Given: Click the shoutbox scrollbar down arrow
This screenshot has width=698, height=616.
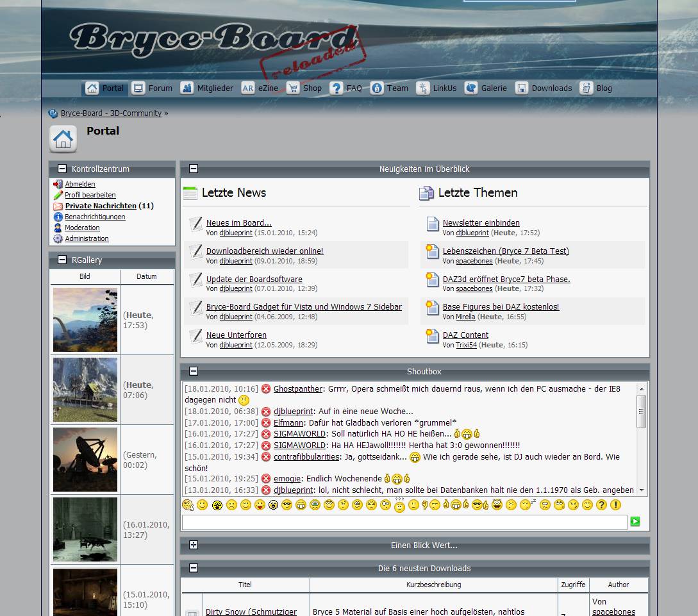Looking at the screenshot, I should pyautogui.click(x=642, y=490).
